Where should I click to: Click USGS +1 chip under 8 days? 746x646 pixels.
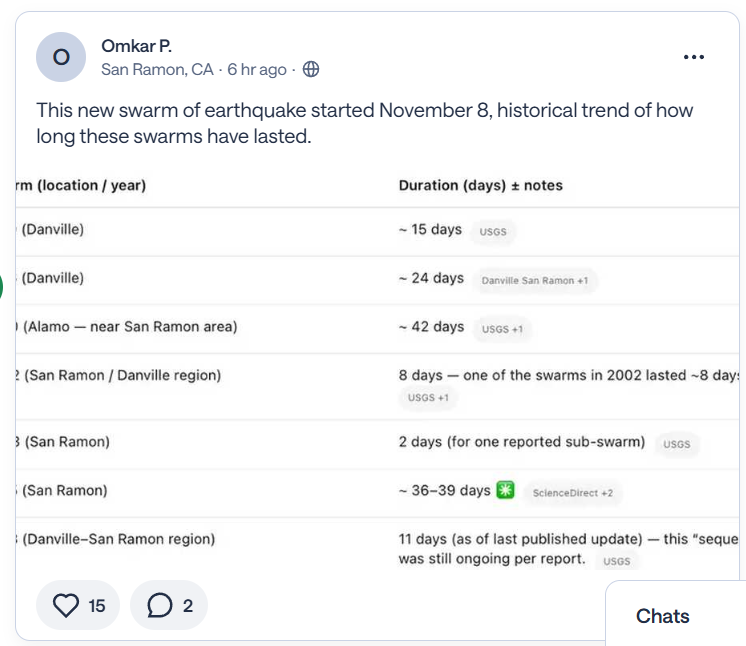pos(428,398)
